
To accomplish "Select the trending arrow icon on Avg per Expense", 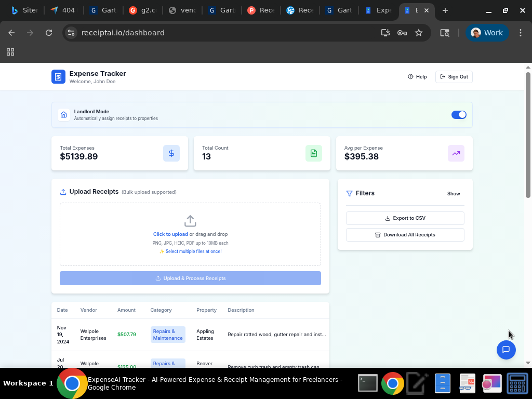I will coord(456,153).
